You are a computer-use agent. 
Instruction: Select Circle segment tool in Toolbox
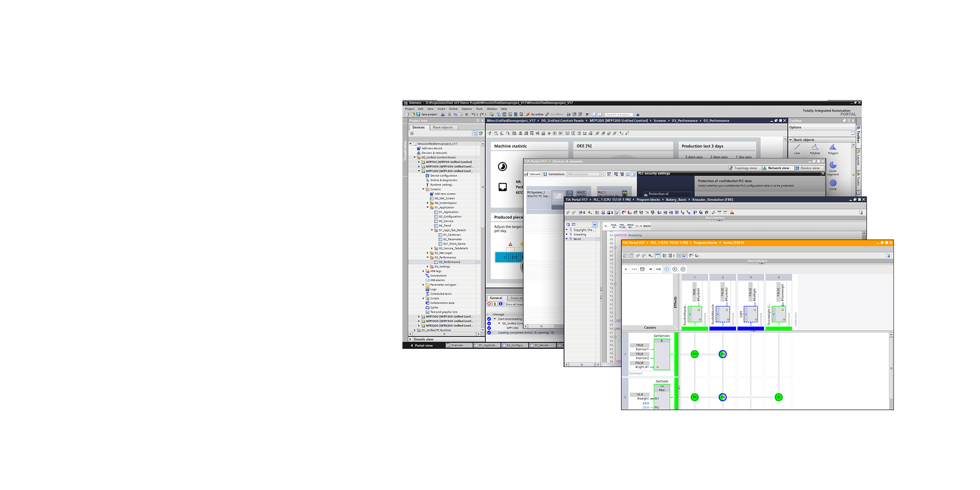833,168
